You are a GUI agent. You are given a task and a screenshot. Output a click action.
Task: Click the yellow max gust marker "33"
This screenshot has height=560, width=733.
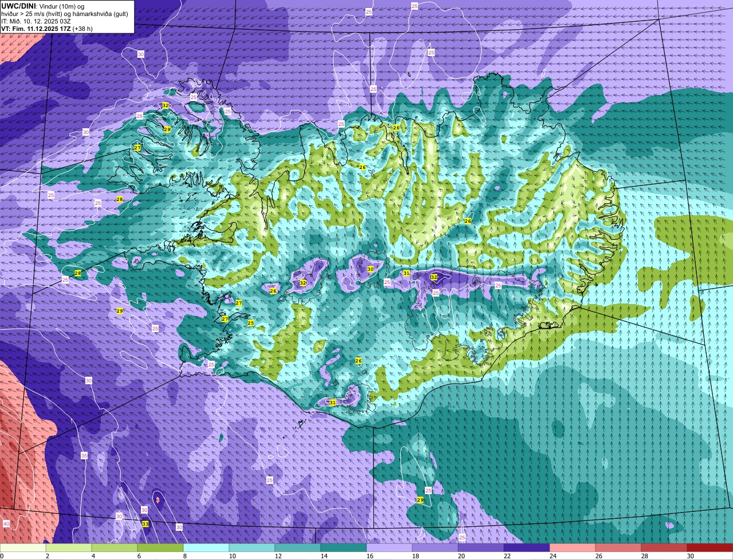click(x=145, y=524)
